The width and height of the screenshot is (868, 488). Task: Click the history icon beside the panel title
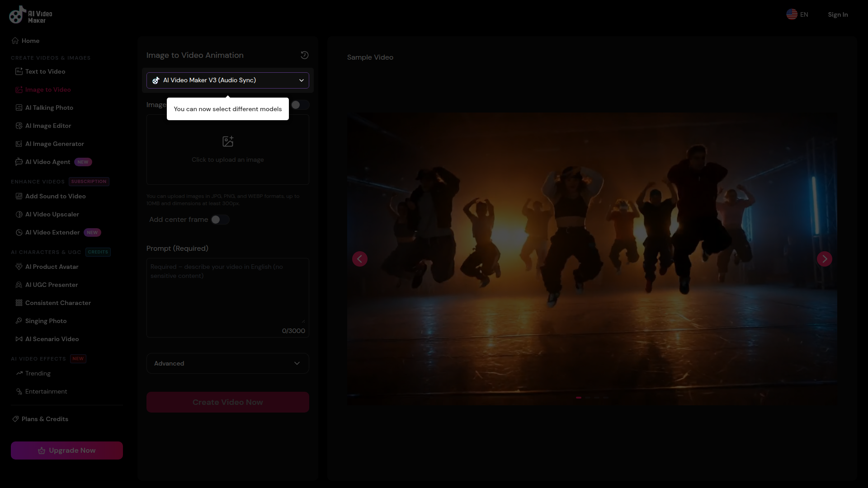[x=304, y=55]
